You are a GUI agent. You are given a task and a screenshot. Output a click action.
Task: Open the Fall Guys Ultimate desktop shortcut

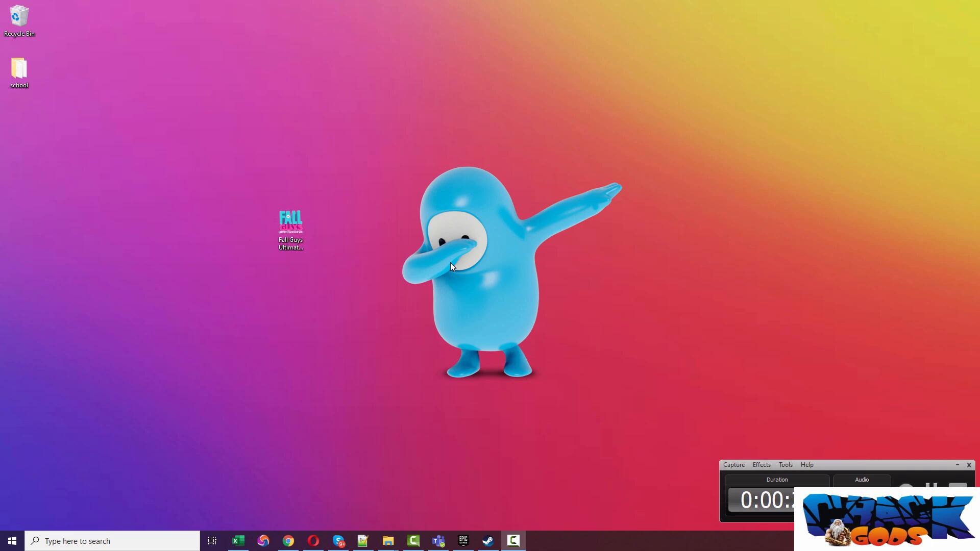coord(290,229)
